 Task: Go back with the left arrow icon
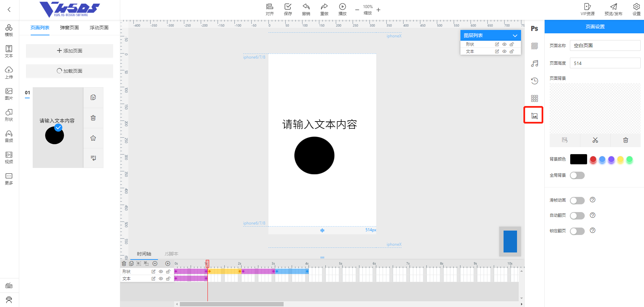click(9, 10)
